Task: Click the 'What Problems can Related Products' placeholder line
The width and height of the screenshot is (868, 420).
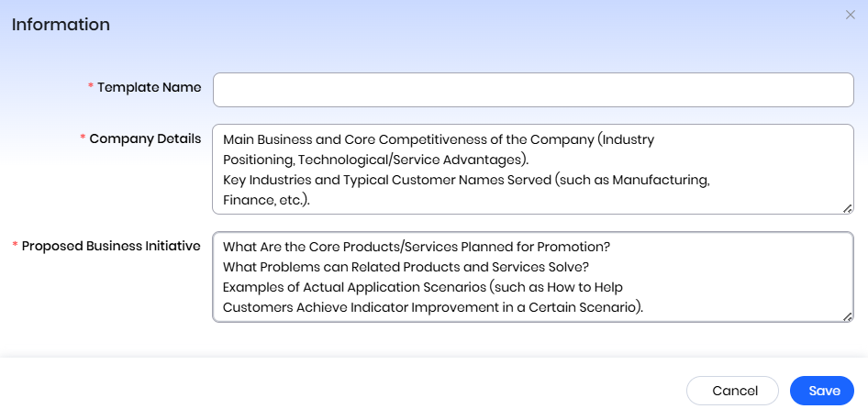Action: tap(406, 267)
